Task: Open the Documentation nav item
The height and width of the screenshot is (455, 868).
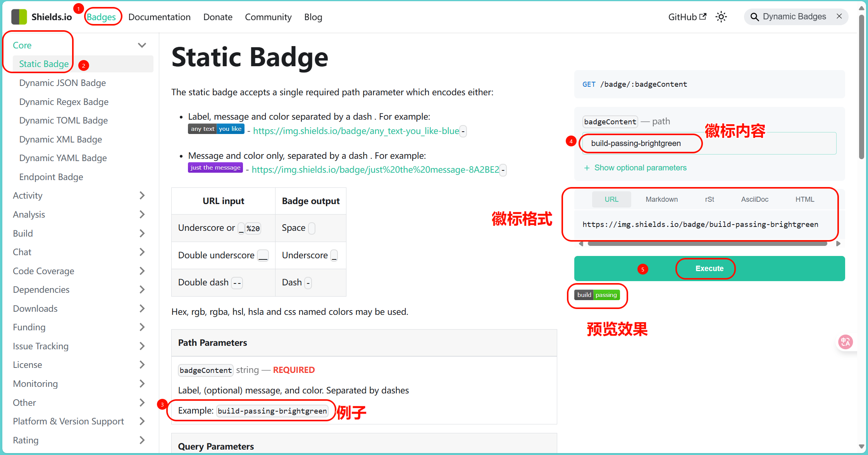Action: point(159,17)
